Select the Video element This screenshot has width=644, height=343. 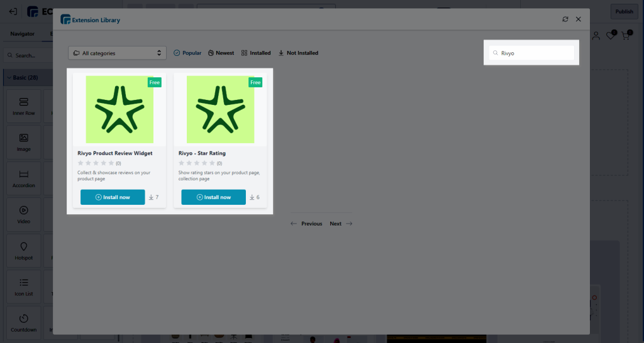[x=24, y=215]
